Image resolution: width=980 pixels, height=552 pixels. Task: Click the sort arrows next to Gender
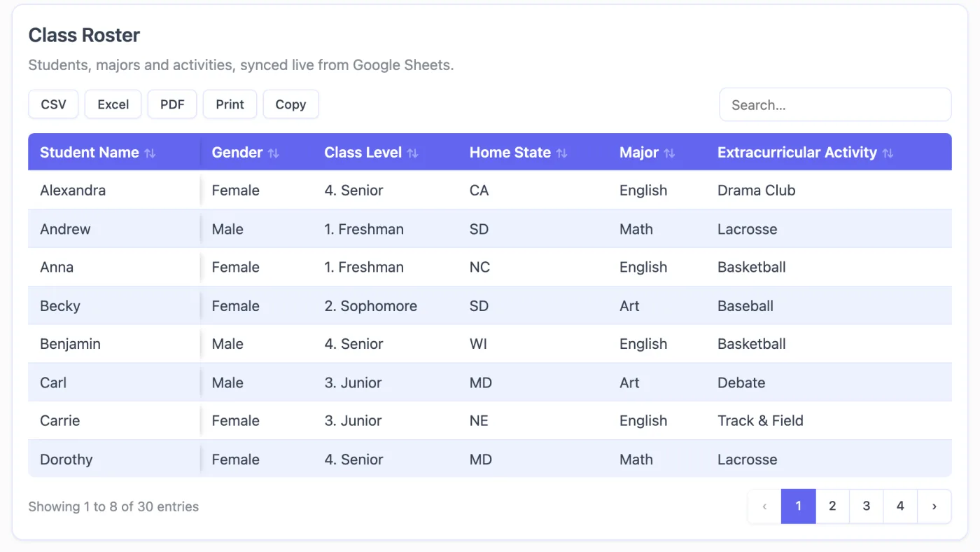tap(274, 153)
